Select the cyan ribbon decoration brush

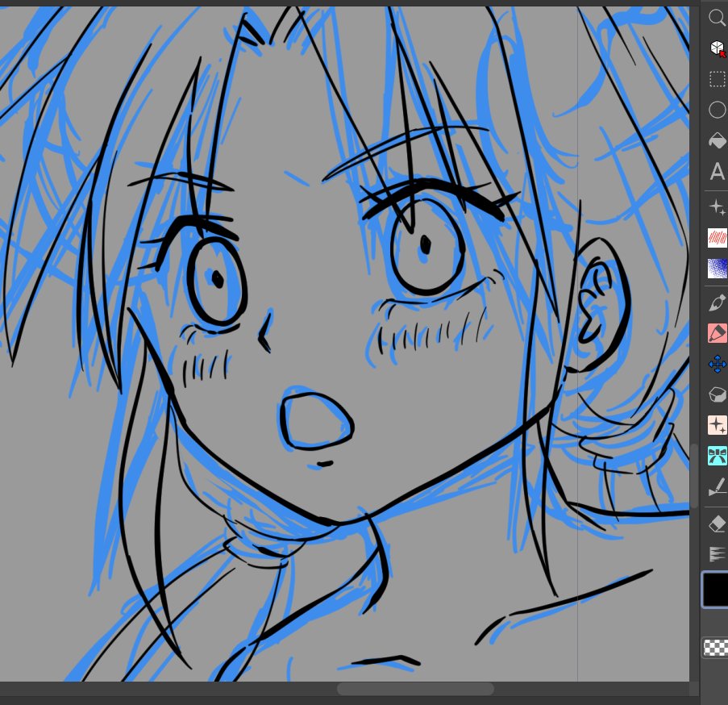point(718,456)
